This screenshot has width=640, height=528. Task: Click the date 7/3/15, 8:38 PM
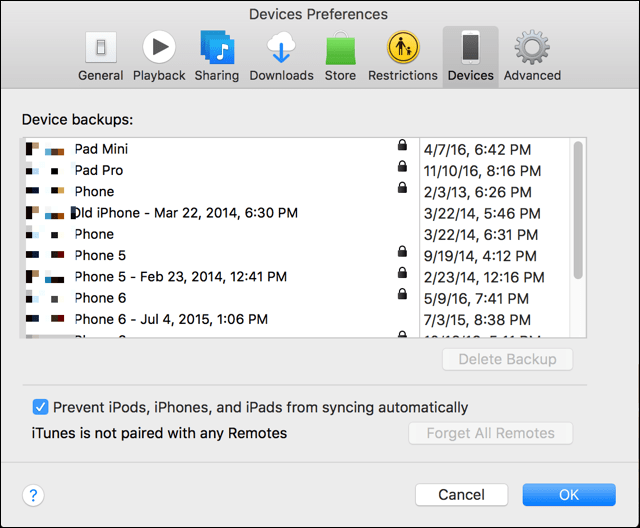pos(477,320)
